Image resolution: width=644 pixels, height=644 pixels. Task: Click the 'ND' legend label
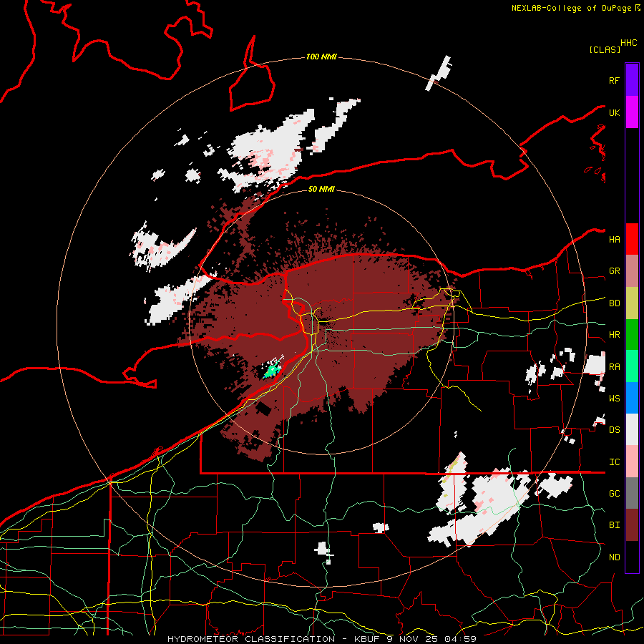(x=614, y=557)
